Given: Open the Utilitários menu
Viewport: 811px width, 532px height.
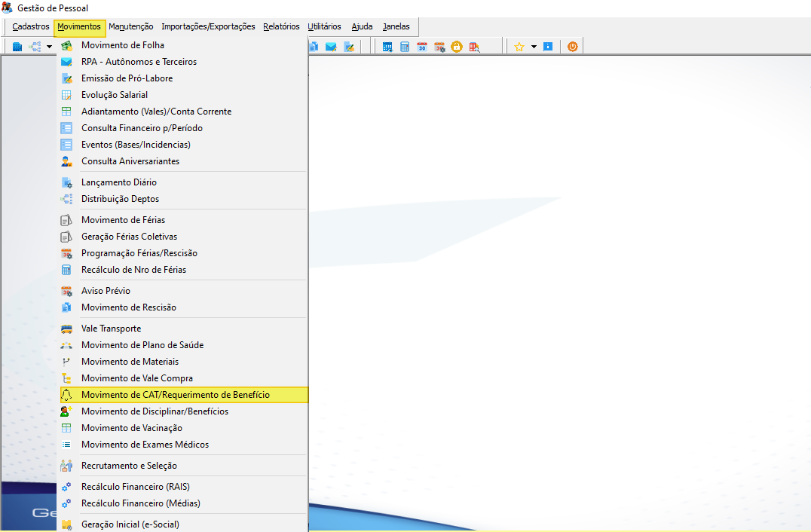Looking at the screenshot, I should coord(324,26).
